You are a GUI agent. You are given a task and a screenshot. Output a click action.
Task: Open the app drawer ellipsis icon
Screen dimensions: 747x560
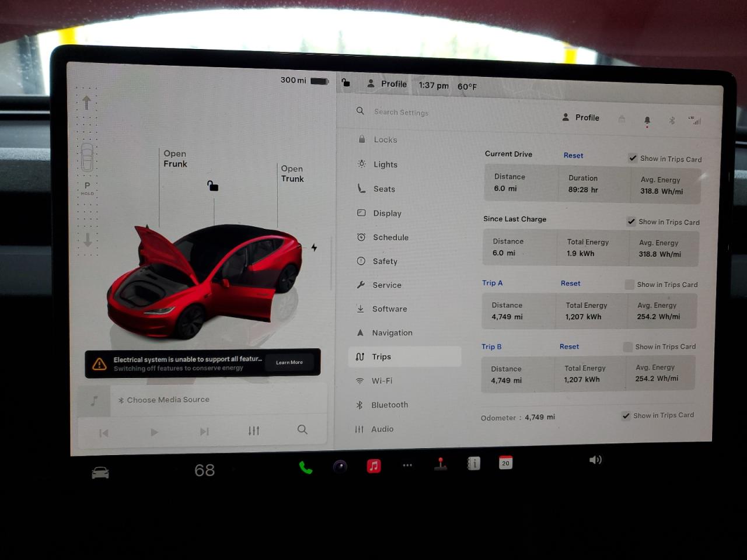click(x=407, y=465)
